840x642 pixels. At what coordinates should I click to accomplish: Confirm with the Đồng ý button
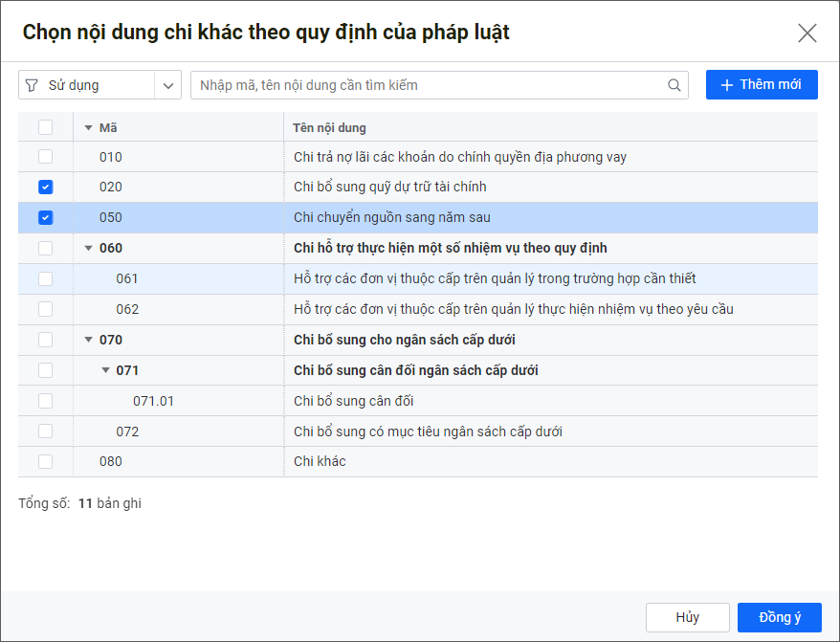pyautogui.click(x=779, y=617)
